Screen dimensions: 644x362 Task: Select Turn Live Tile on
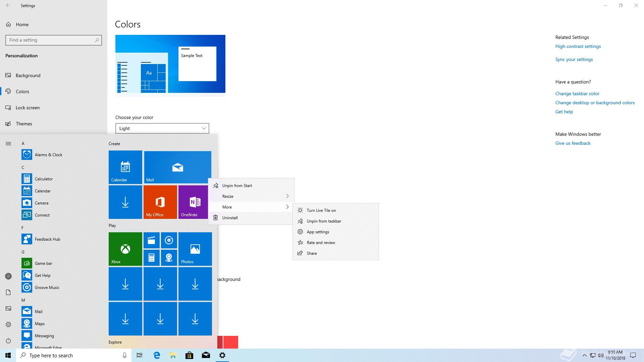click(x=336, y=210)
